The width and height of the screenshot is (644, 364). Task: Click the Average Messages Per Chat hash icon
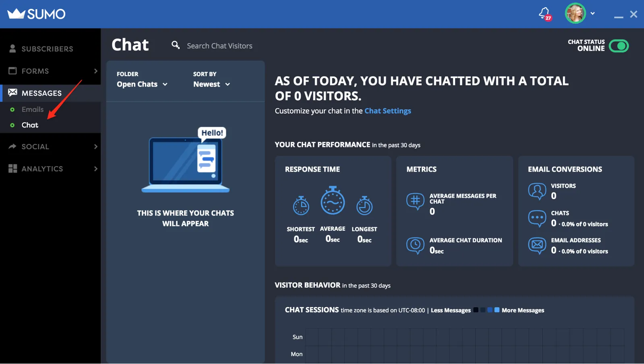(x=415, y=201)
